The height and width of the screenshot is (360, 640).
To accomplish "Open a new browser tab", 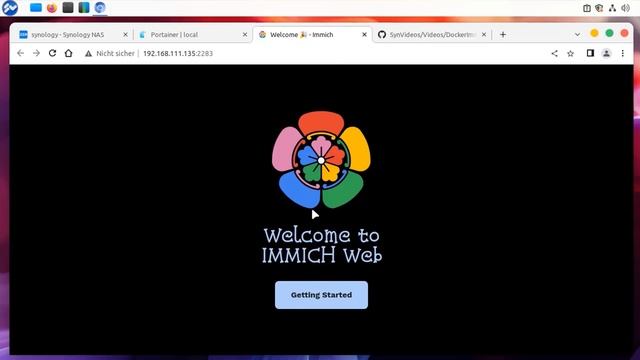I will (503, 35).
